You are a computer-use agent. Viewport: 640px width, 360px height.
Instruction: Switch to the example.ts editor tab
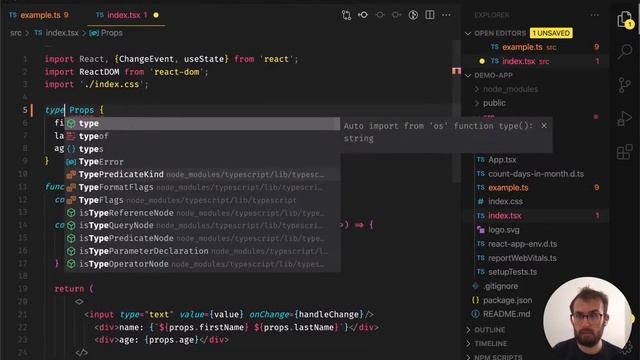coord(39,15)
